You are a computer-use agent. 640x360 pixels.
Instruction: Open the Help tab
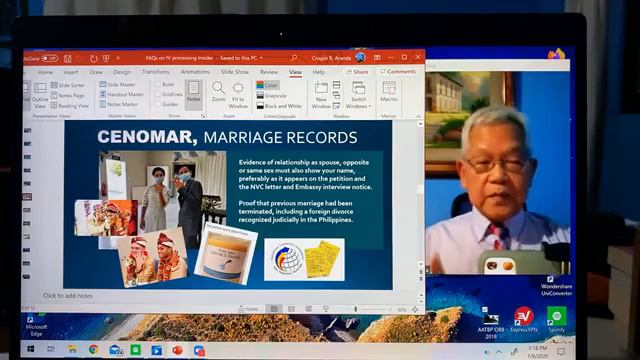click(x=318, y=72)
